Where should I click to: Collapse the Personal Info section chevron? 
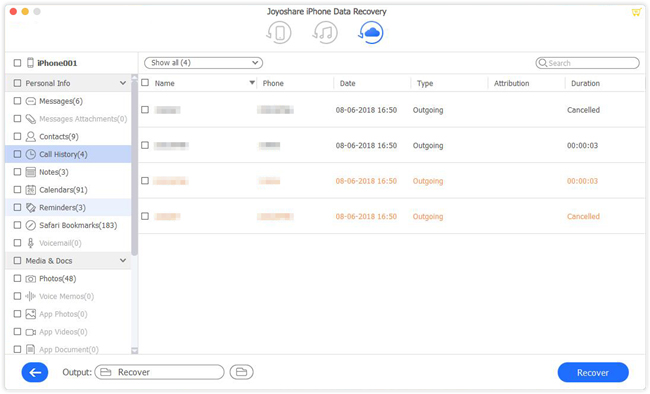coord(123,83)
